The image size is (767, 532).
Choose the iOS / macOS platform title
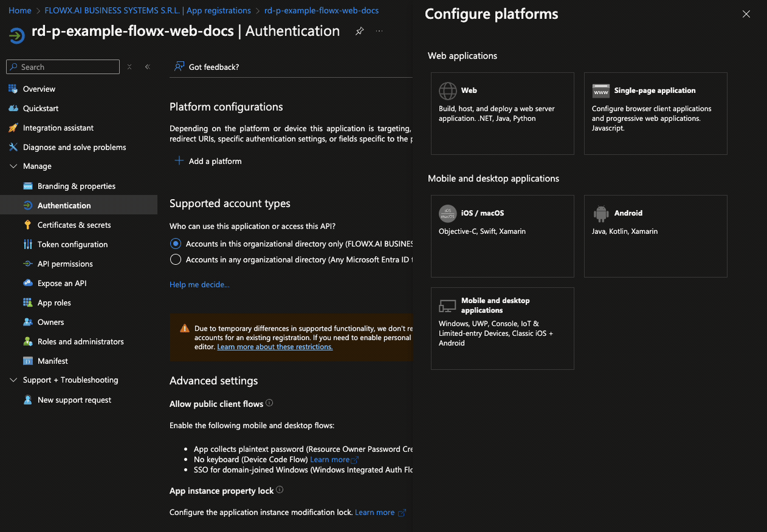coord(482,213)
